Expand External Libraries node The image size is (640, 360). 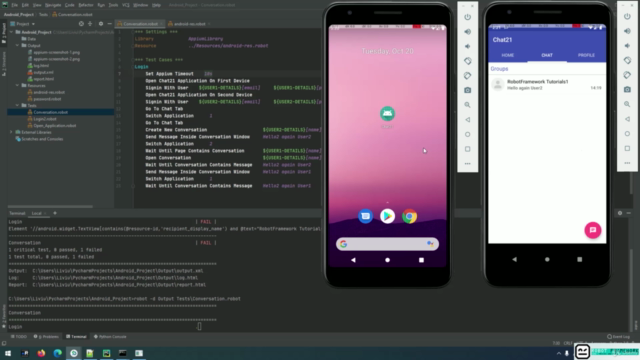coord(11,132)
